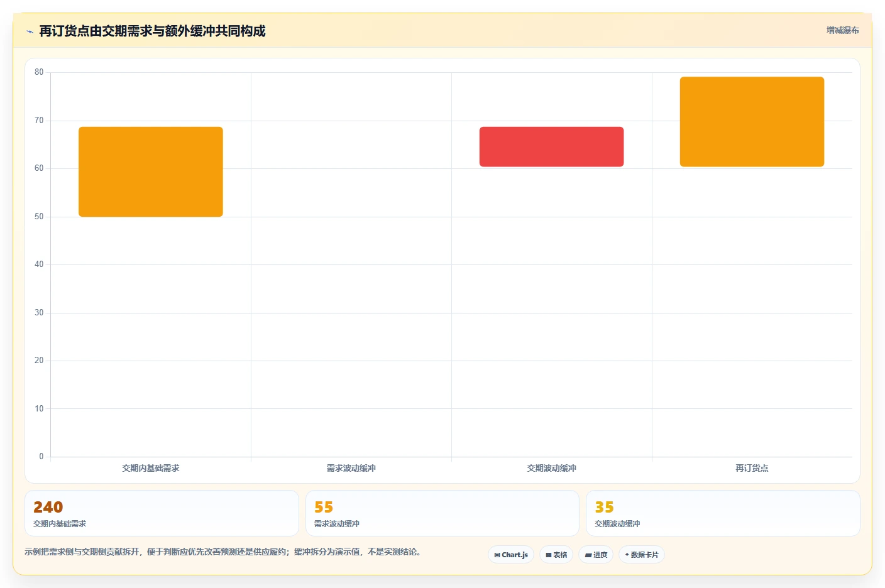Click the chart title 再订货点由交期需求与额外缓冲共同构成

152,31
